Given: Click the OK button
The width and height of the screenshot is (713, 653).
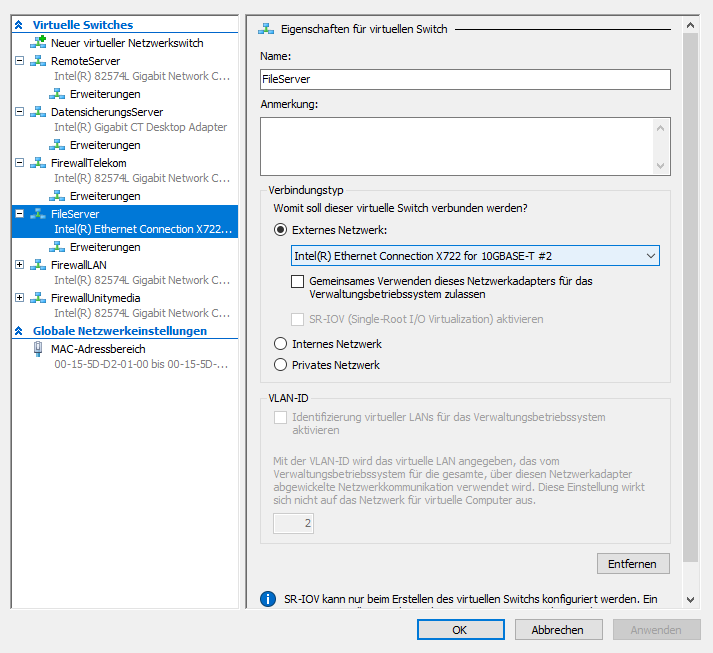Looking at the screenshot, I should [x=461, y=630].
